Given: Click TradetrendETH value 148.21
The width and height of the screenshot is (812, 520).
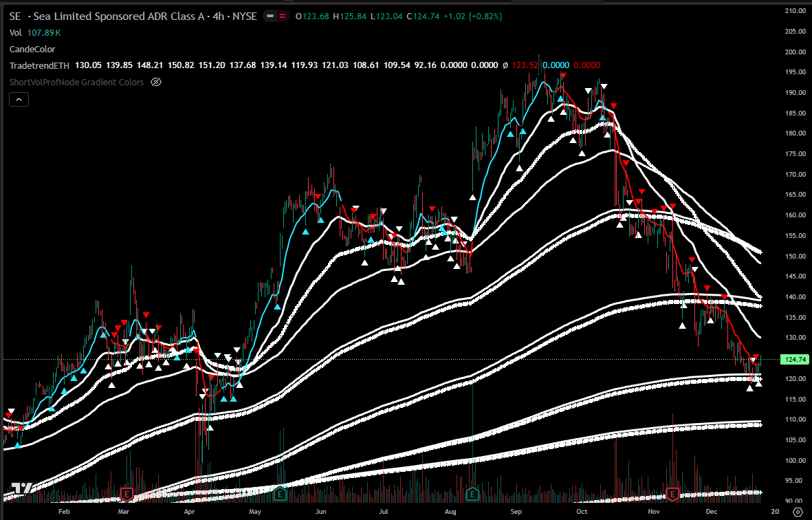Looking at the screenshot, I should (x=150, y=65).
